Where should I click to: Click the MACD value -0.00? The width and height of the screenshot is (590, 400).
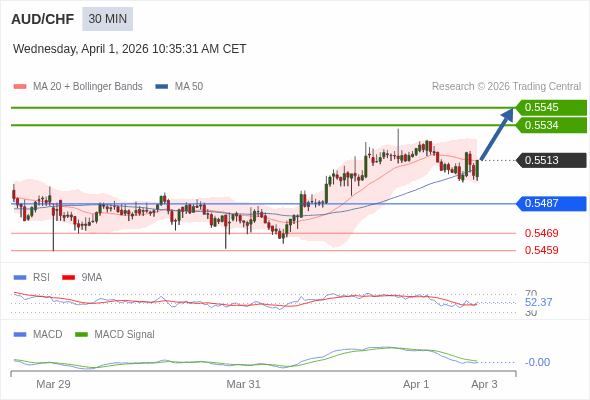click(537, 362)
